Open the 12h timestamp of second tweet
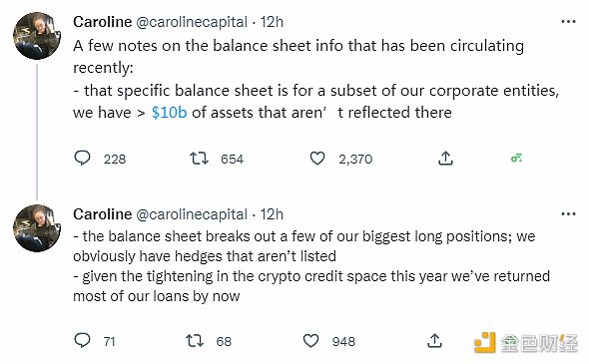Viewport: 589px width, 364px height. tap(272, 214)
